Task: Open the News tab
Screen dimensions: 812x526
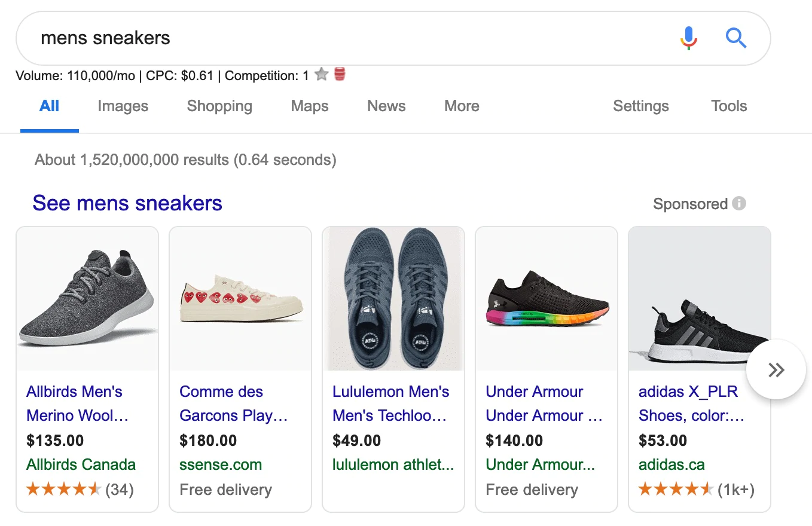Action: coord(386,106)
